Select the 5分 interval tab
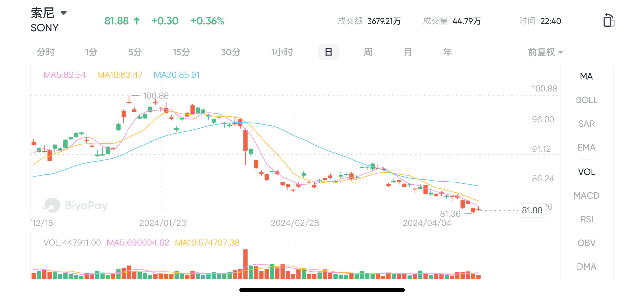 pyautogui.click(x=135, y=52)
